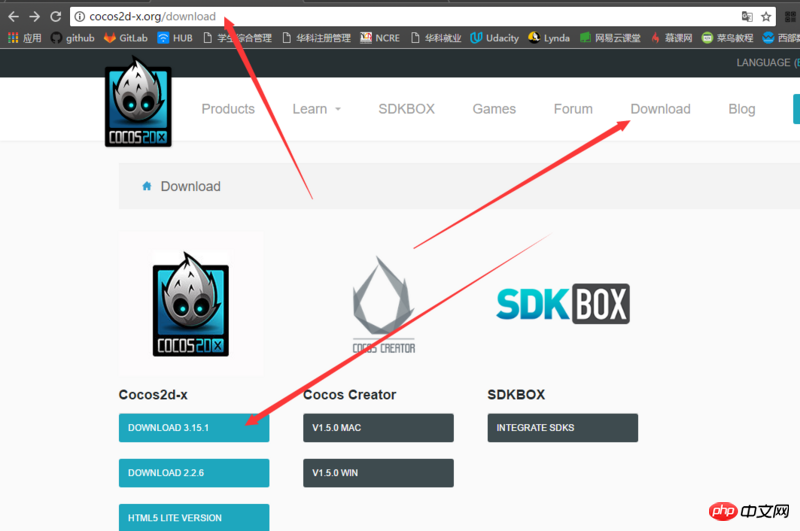Click the Cocos2d-x heading text
Viewport: 800px width, 531px height.
pyautogui.click(x=153, y=395)
